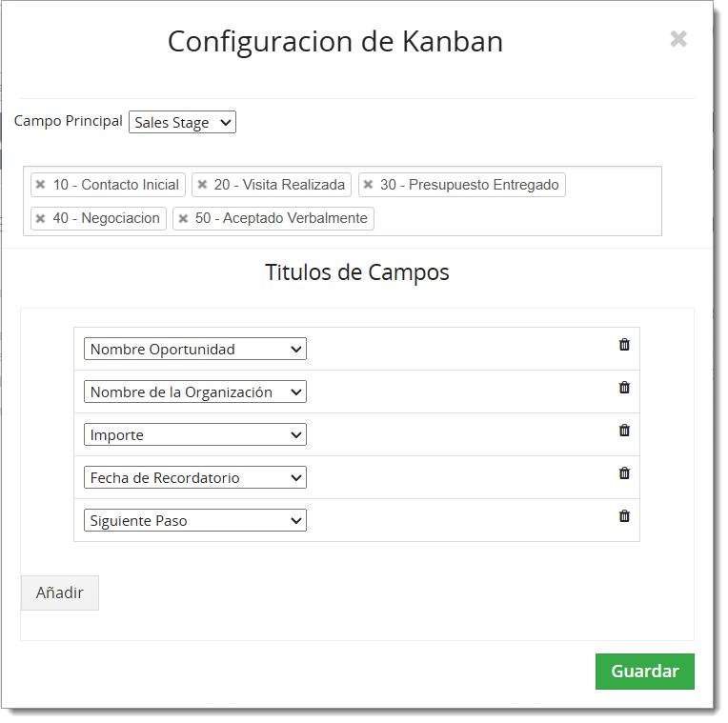Remove the Fecha de Recordatorio row
This screenshot has width=728, height=723.
(x=624, y=473)
